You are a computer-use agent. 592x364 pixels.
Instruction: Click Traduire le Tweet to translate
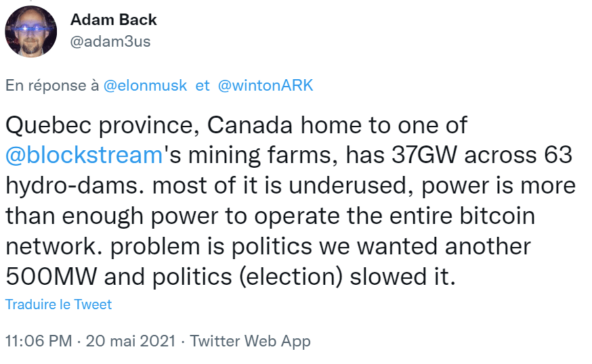click(59, 304)
